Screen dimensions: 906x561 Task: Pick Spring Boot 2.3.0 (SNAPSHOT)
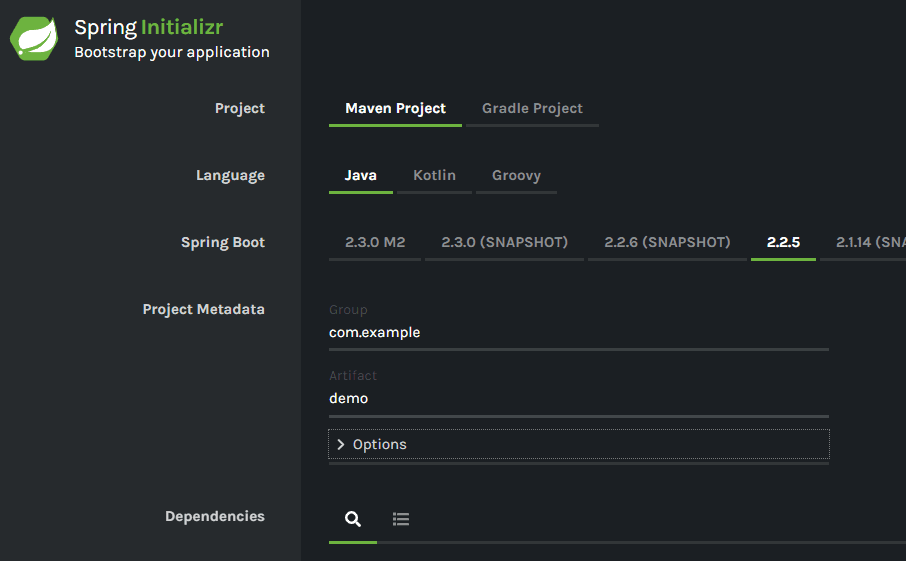[504, 242]
